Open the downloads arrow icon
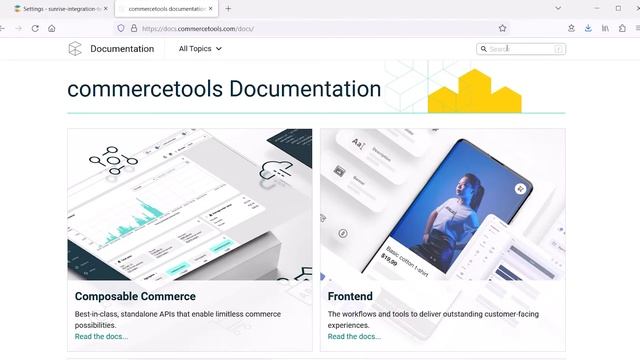 588,28
